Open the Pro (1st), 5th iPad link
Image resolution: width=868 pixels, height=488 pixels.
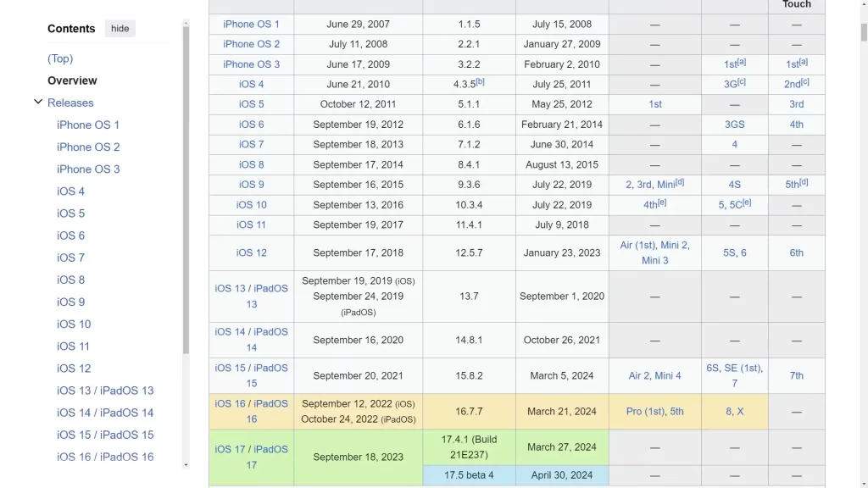[654, 411]
